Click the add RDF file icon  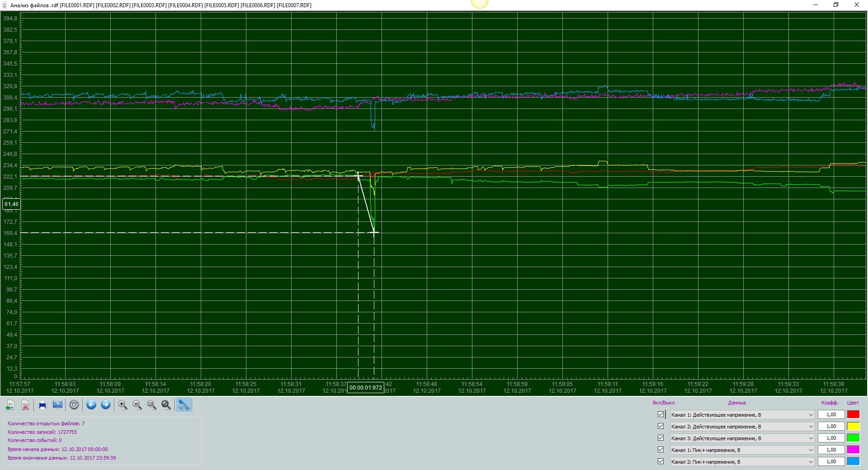tap(10, 405)
